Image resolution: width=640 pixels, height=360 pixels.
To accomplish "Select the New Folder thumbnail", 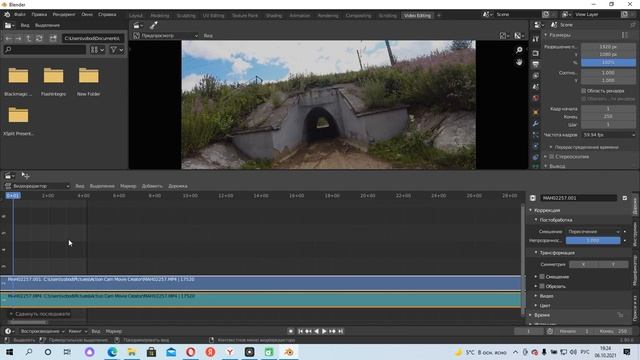I will (89, 76).
